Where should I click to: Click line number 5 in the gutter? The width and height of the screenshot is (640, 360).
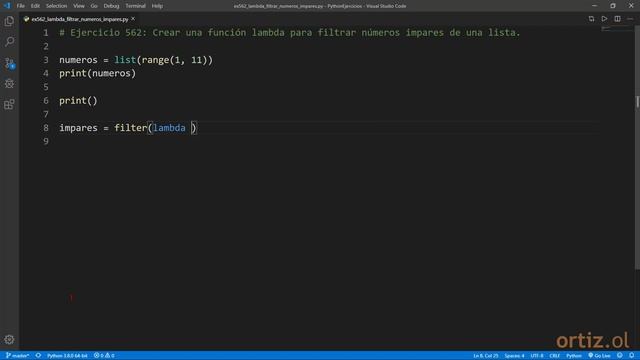pos(46,87)
